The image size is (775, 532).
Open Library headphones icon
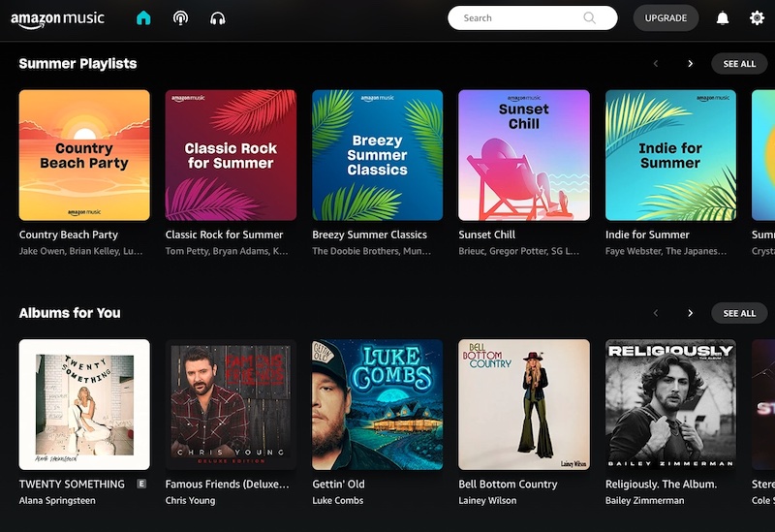pyautogui.click(x=217, y=17)
